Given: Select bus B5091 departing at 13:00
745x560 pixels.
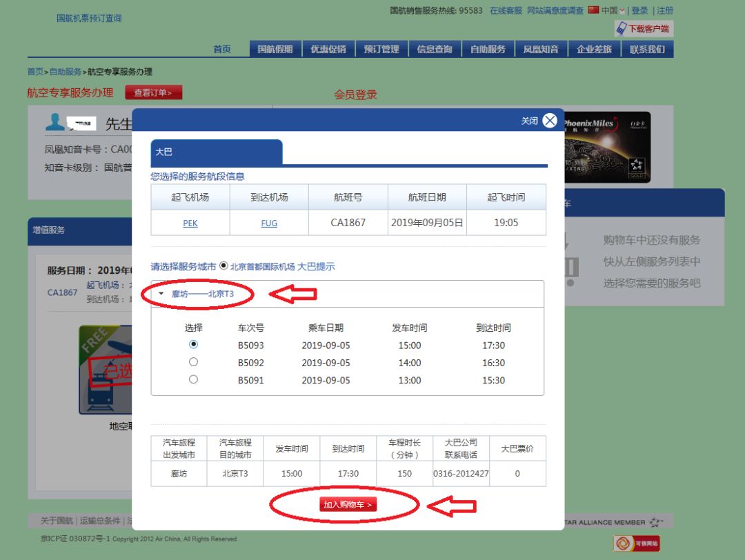Looking at the screenshot, I should point(193,379).
